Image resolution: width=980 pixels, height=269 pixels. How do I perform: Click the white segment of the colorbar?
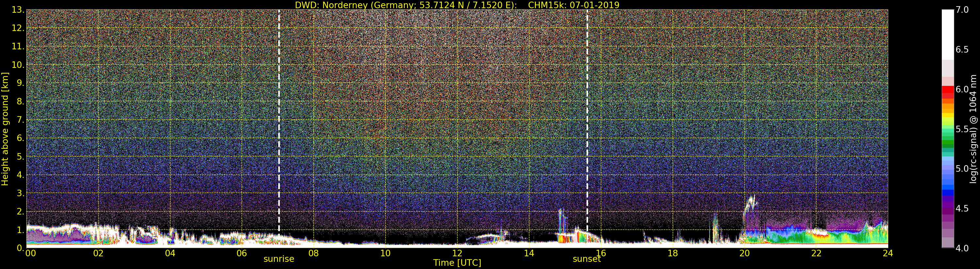pos(948,34)
